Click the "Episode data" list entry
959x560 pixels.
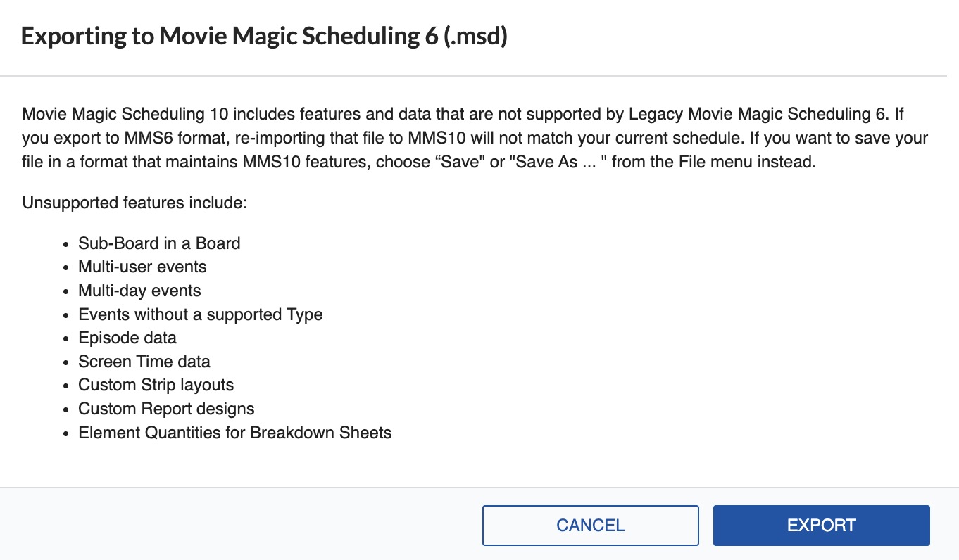coord(127,338)
